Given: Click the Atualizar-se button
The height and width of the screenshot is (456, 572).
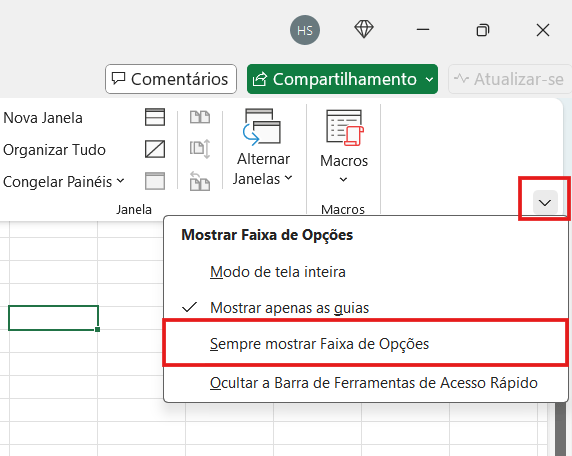Looking at the screenshot, I should tap(509, 79).
